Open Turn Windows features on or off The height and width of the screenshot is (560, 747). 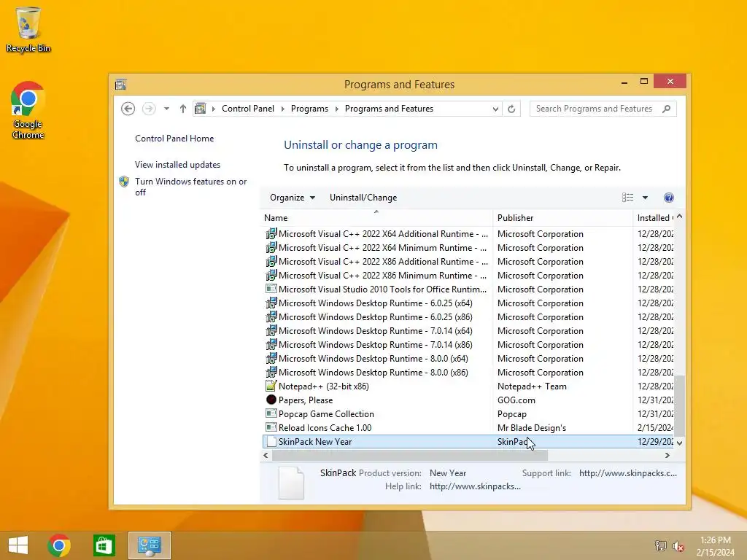point(190,187)
